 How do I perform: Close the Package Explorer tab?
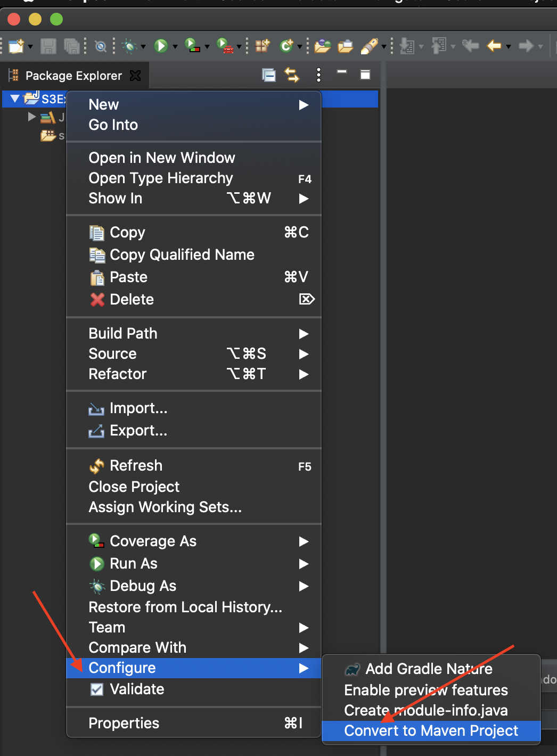point(136,76)
